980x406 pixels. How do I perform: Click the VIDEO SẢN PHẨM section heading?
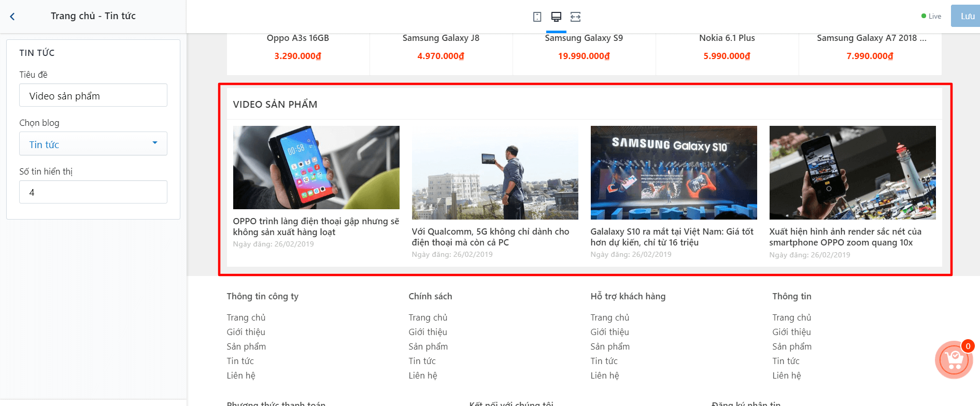click(275, 105)
